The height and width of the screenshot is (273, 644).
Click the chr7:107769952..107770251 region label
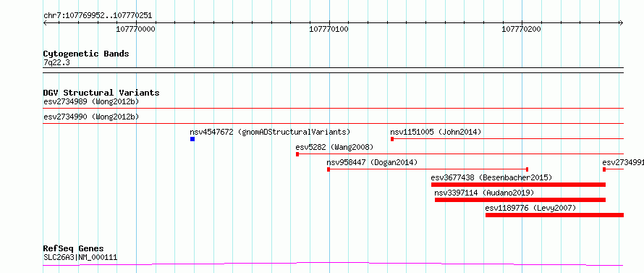coord(98,16)
